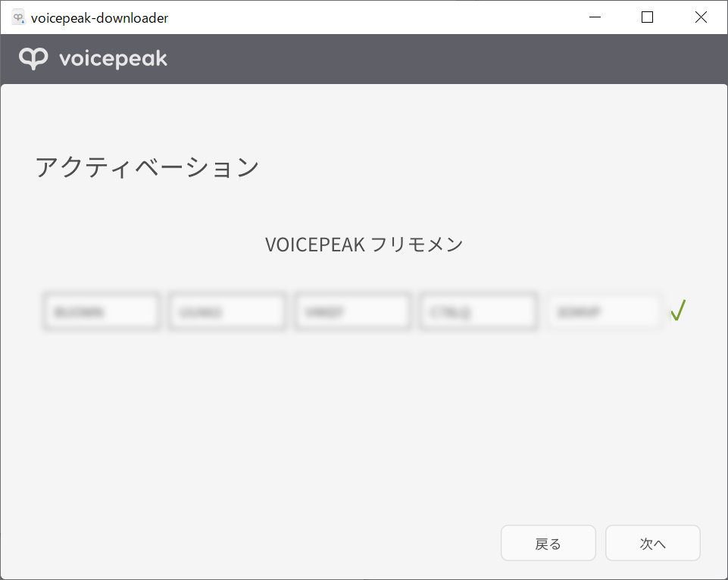The height and width of the screenshot is (580, 728).
Task: Select the second serial key input box
Action: click(x=227, y=311)
